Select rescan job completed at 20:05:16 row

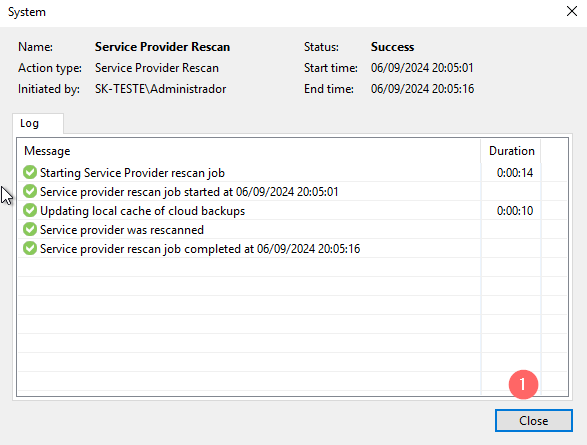click(x=279, y=249)
